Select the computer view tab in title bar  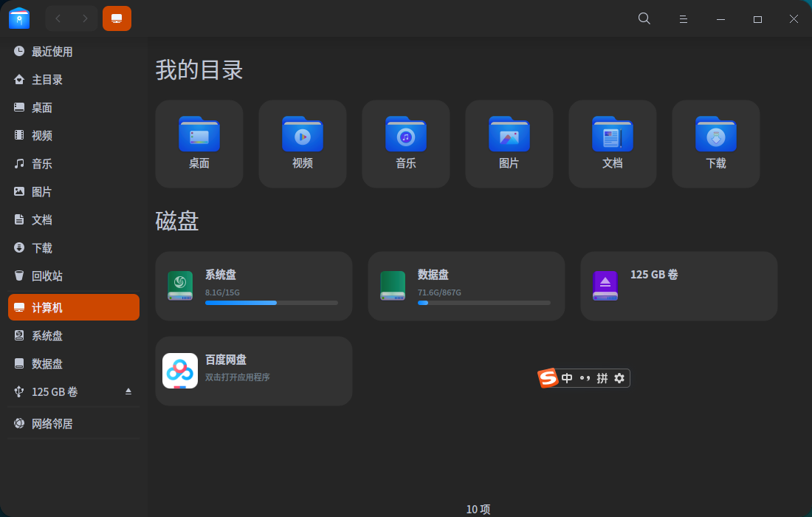pyautogui.click(x=117, y=18)
